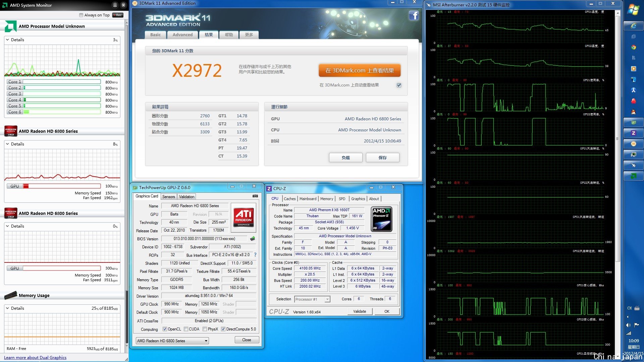
Task: Click the CH input language indicator
Action: pyautogui.click(x=629, y=308)
